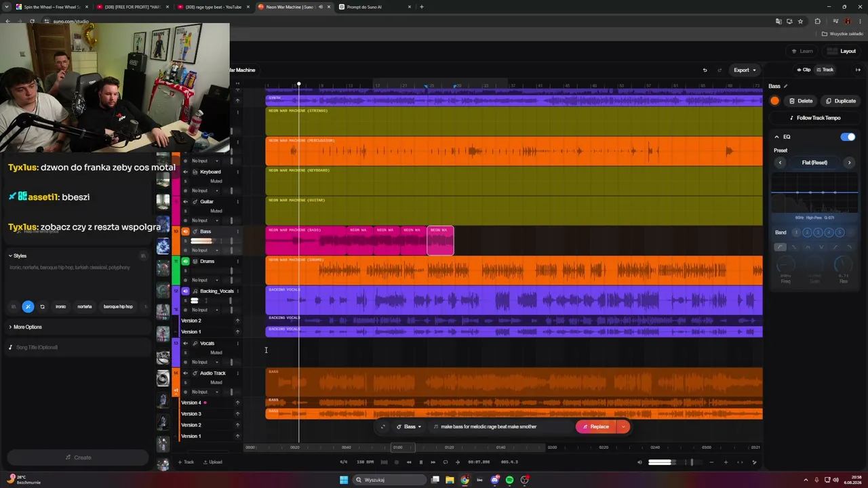Click the redo arrow in the top toolbar
Screen dimensions: 868x488
719,70
